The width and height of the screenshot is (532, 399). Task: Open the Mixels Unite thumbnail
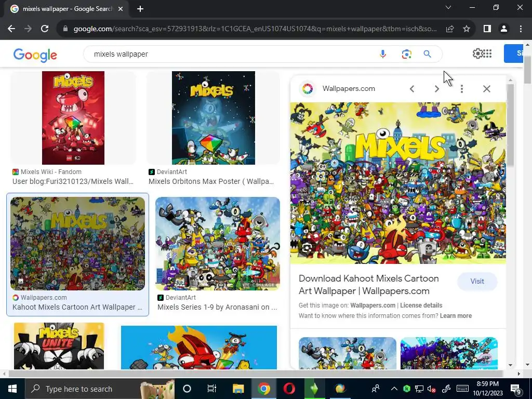[59, 346]
